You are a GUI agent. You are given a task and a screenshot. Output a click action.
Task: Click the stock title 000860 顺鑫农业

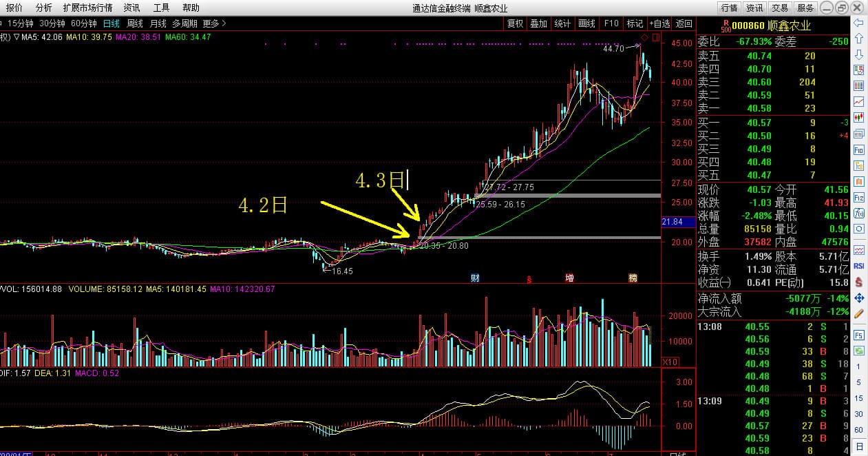771,26
